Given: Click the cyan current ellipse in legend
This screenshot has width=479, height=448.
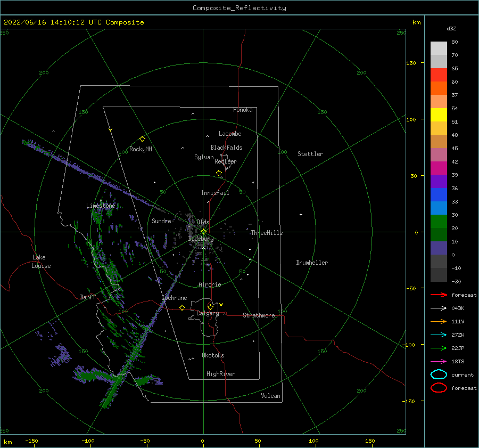Looking at the screenshot, I should point(439,374).
